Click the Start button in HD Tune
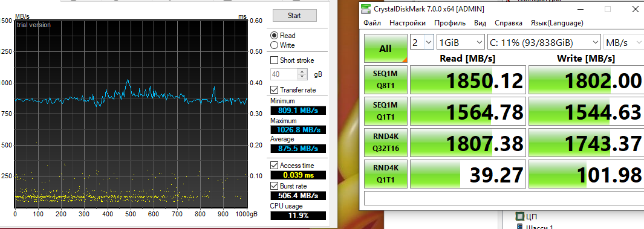This screenshot has width=644, height=229. point(294,16)
